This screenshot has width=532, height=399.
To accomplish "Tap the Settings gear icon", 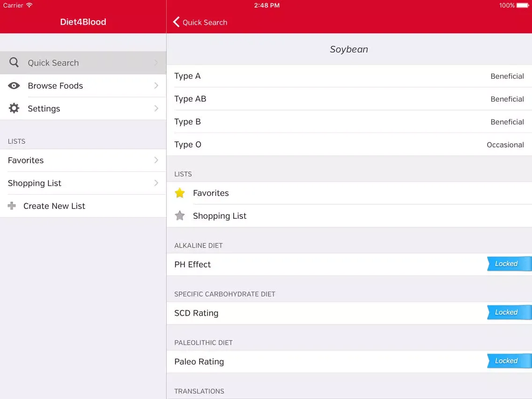I will pos(14,108).
